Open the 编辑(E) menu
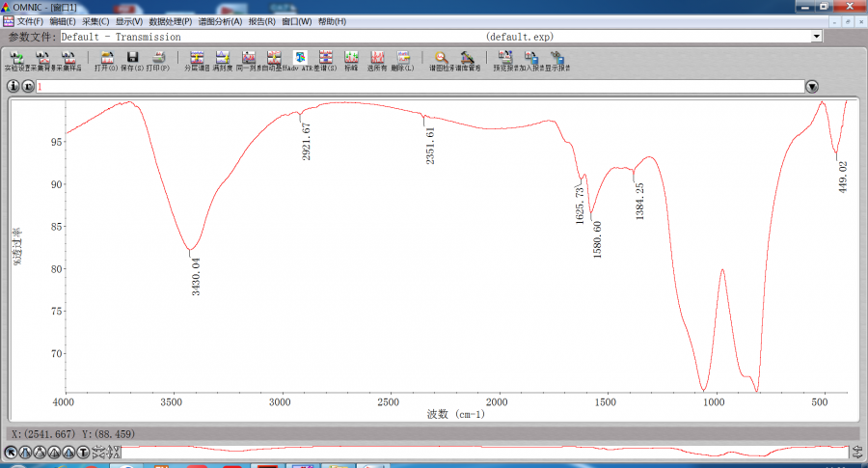Screen dimensions: 868x468 click(63, 21)
